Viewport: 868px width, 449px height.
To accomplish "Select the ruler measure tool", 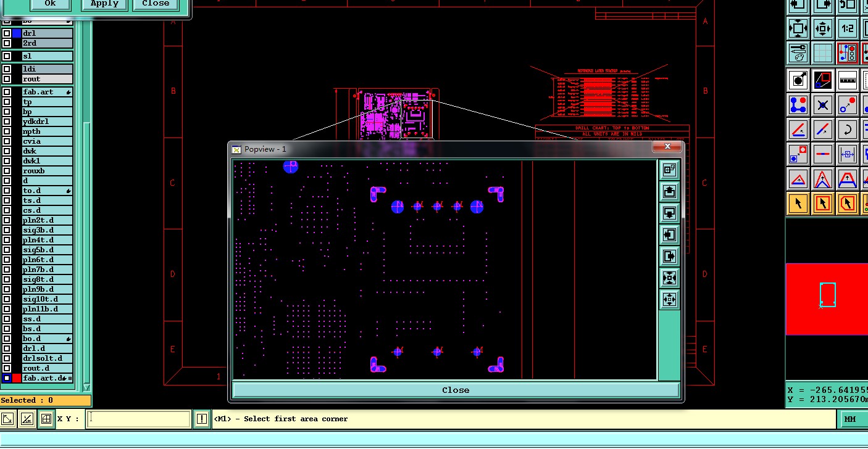I will tap(847, 79).
